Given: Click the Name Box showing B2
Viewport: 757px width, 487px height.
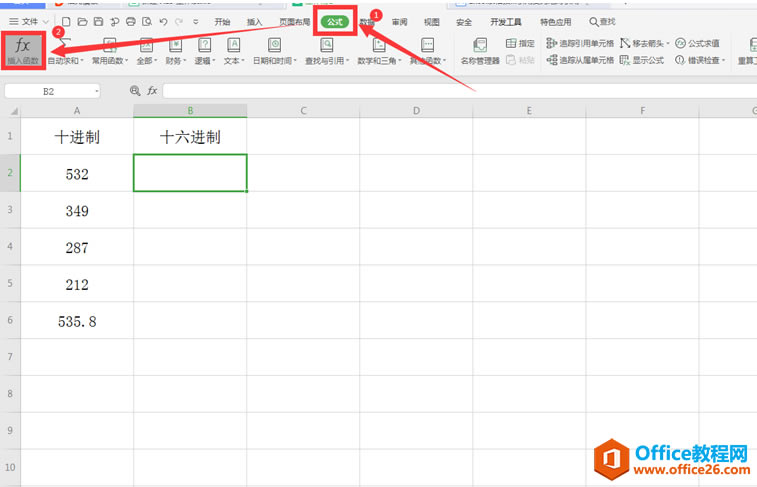Looking at the screenshot, I should [x=48, y=91].
